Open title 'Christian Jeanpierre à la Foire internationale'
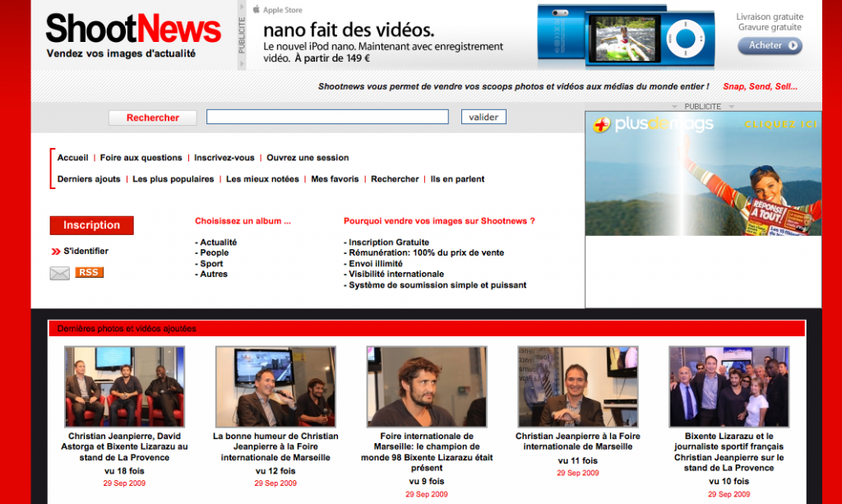The width and height of the screenshot is (842, 504). tap(578, 442)
